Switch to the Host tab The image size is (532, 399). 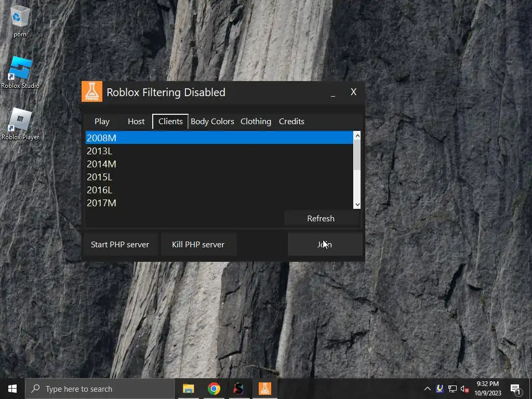click(136, 122)
